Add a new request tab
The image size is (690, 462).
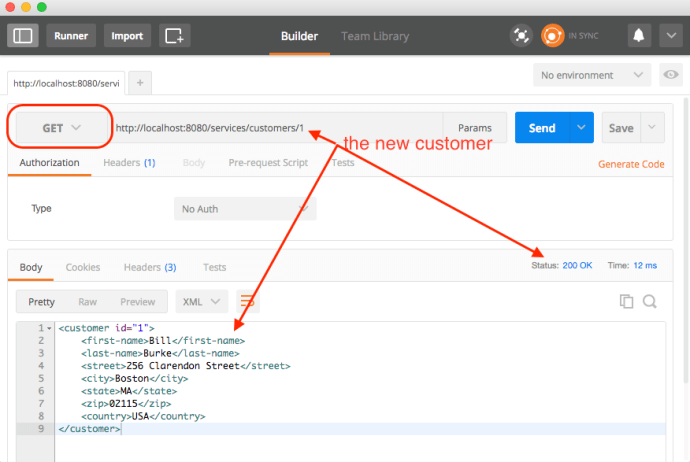[140, 82]
